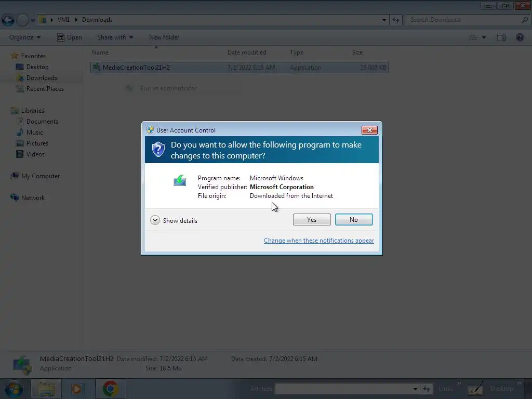Click Open in Explorer toolbar
Image resolution: width=532 pixels, height=399 pixels.
click(70, 37)
